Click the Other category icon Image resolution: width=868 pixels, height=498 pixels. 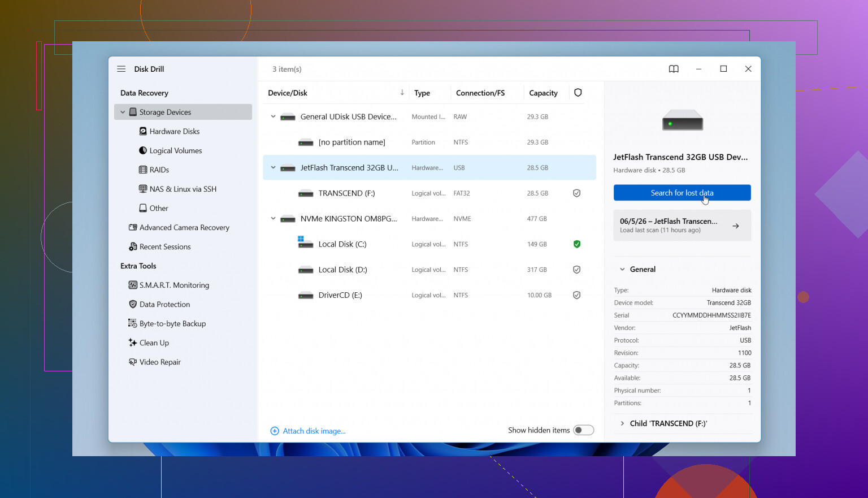143,208
